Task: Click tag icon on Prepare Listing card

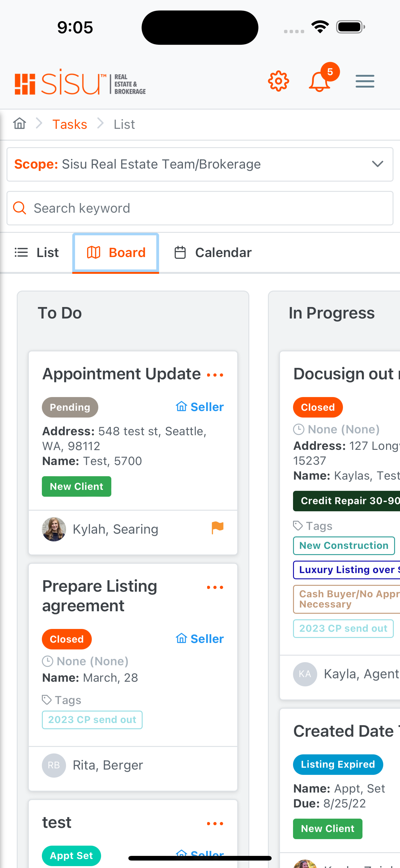Action: 47,700
